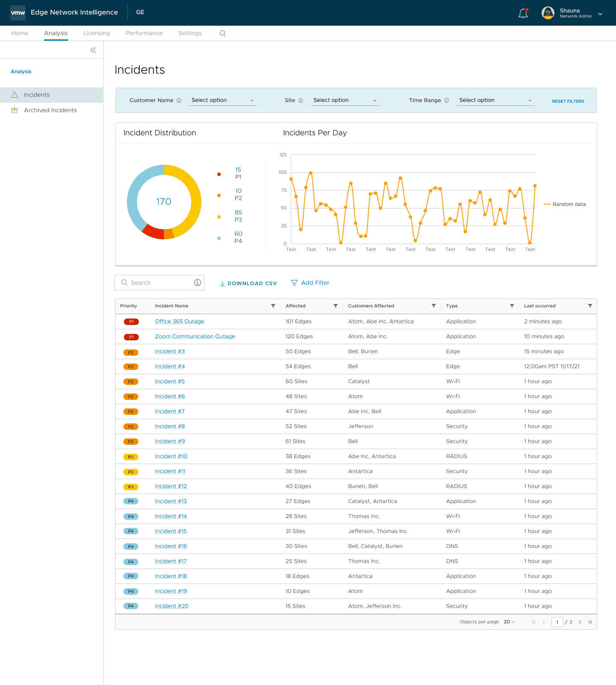Viewport: 616px width, 685px height.
Task: Go to last page of results
Action: click(590, 622)
